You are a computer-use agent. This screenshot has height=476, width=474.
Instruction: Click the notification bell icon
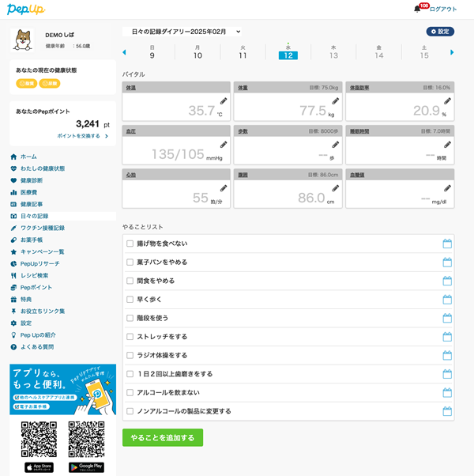click(417, 9)
